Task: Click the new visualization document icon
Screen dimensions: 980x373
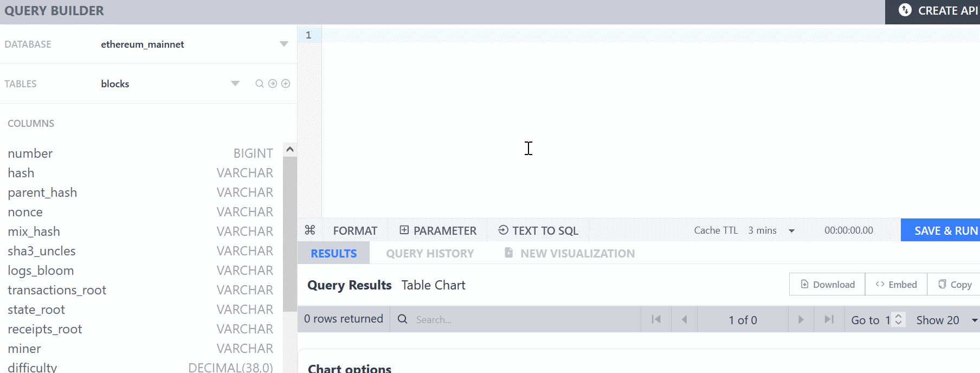Action: tap(508, 253)
